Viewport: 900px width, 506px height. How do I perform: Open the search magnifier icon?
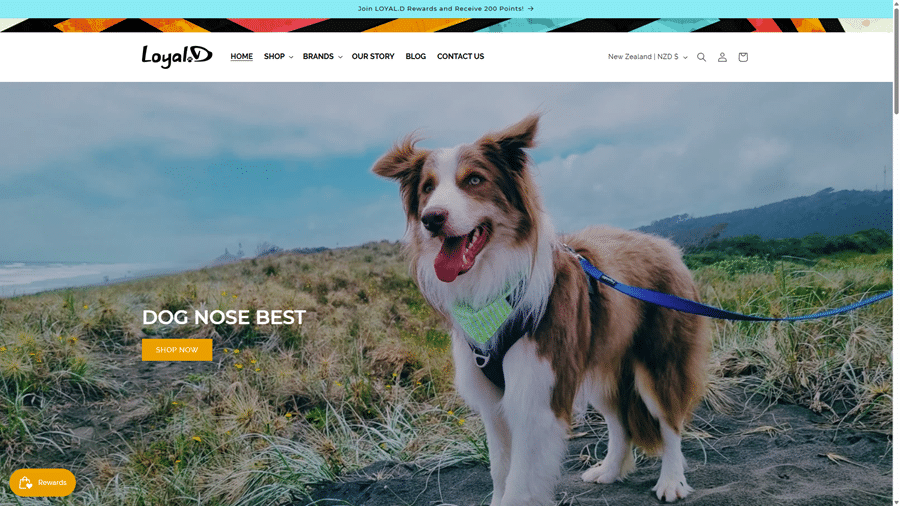point(701,57)
